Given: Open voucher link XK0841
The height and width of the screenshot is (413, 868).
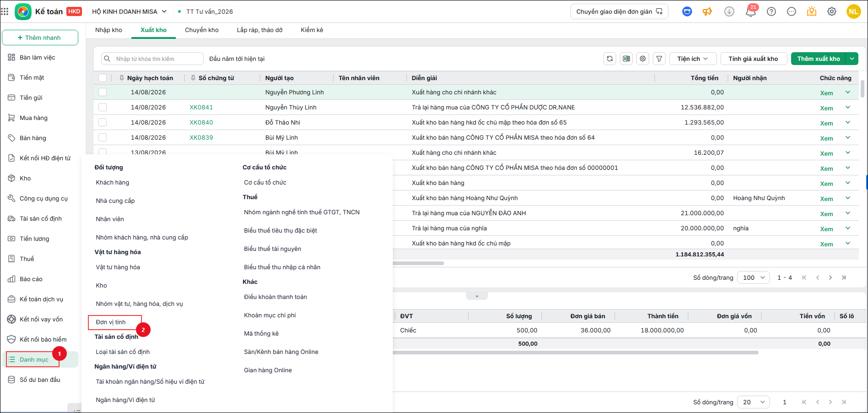Looking at the screenshot, I should coord(201,107).
